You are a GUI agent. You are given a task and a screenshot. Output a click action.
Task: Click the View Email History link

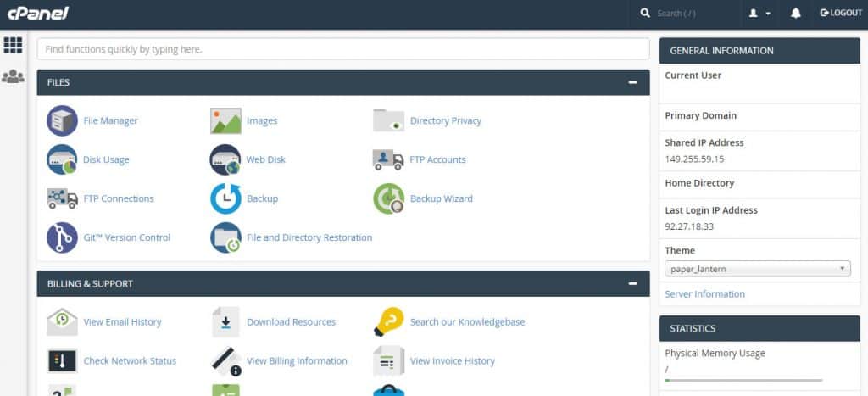coord(122,321)
